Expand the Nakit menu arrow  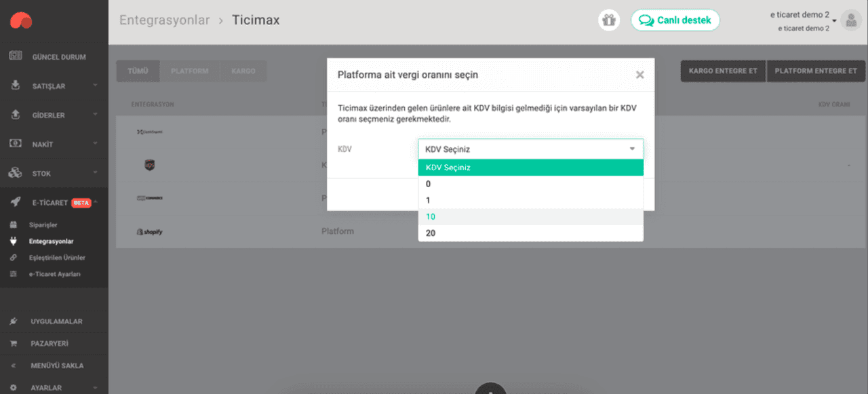96,144
